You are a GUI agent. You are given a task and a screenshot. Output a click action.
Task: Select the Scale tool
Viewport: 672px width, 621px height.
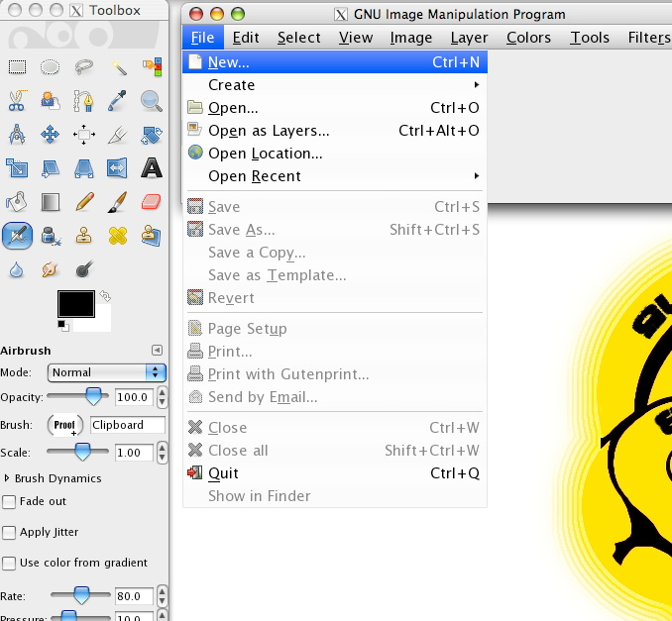pyautogui.click(x=17, y=168)
